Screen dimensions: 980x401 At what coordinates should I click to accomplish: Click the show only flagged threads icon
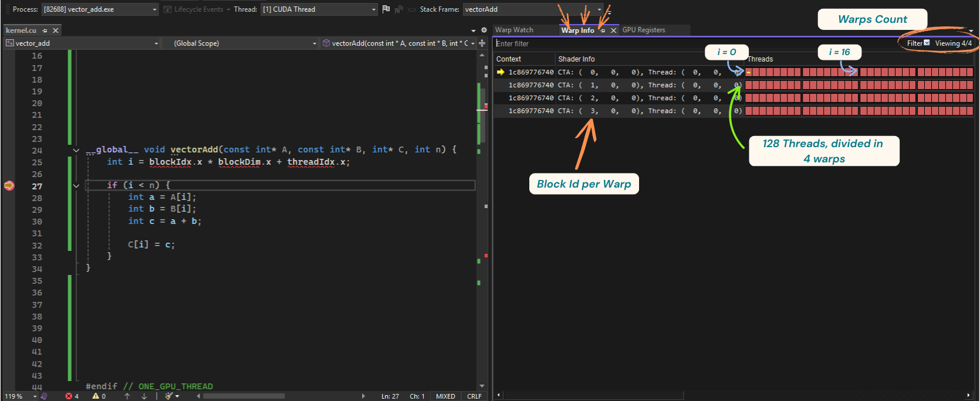399,9
